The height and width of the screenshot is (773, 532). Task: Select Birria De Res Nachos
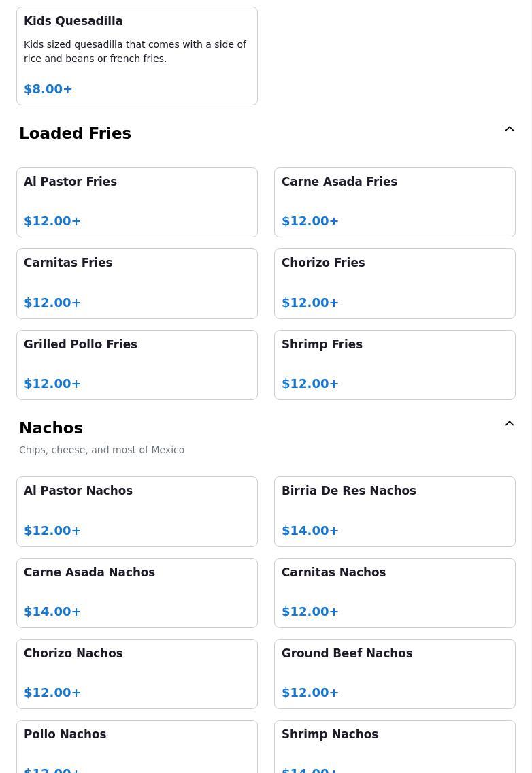point(395,511)
